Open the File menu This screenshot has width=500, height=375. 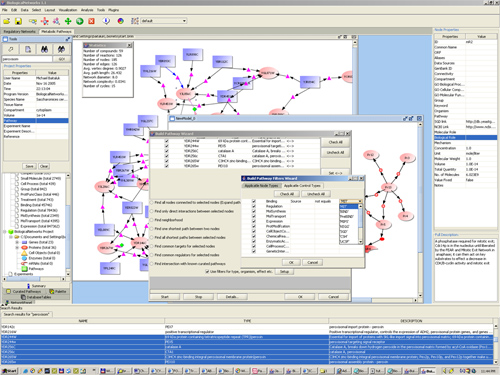pyautogui.click(x=4, y=10)
